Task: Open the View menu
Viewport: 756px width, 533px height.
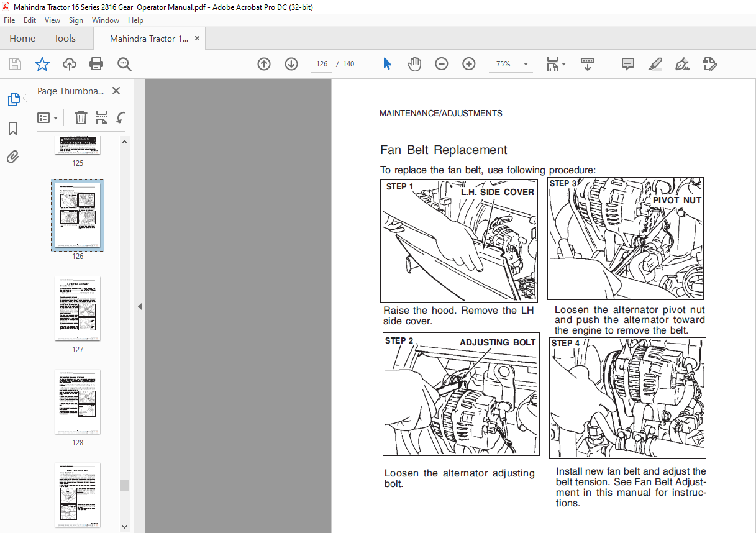Action: 52,20
